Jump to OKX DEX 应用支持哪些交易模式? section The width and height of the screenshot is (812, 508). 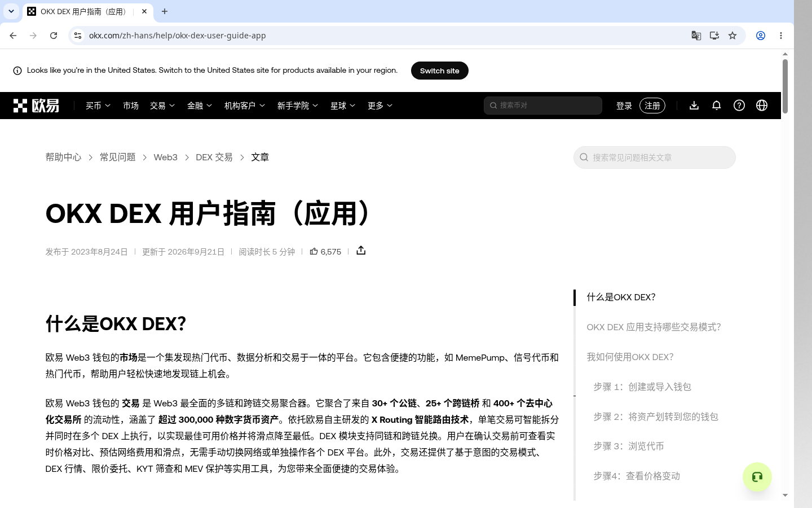pos(654,327)
